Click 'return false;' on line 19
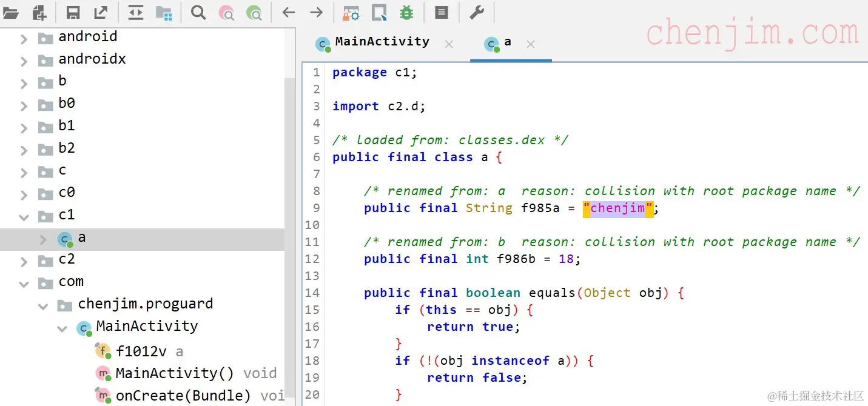 click(x=477, y=378)
